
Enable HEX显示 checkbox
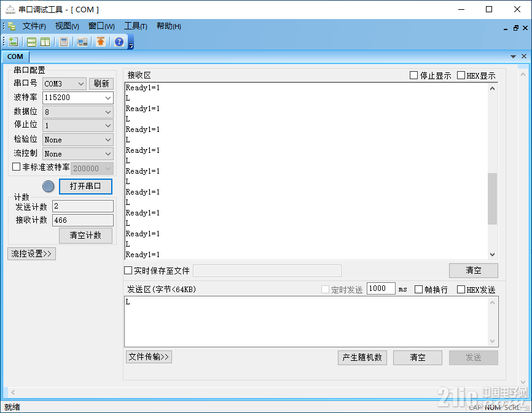pos(461,75)
